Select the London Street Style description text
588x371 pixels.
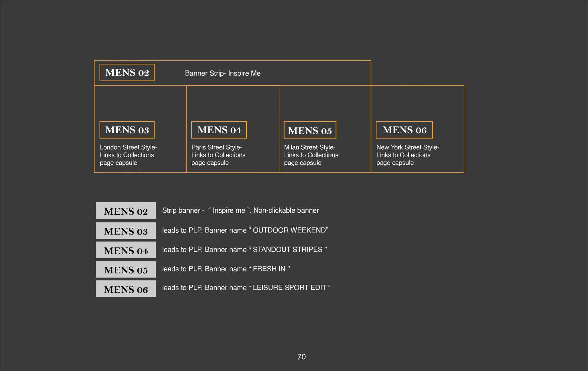click(128, 155)
